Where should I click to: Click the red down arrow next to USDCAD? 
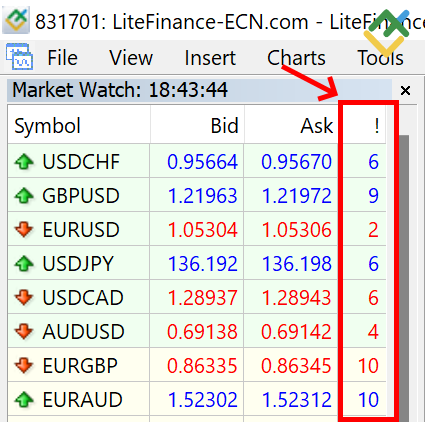(24, 298)
